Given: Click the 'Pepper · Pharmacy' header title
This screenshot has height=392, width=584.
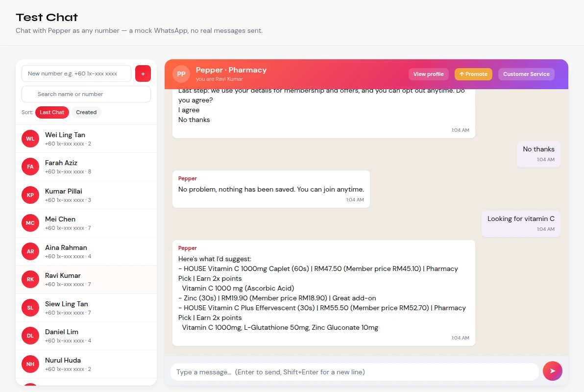Looking at the screenshot, I should tap(231, 70).
